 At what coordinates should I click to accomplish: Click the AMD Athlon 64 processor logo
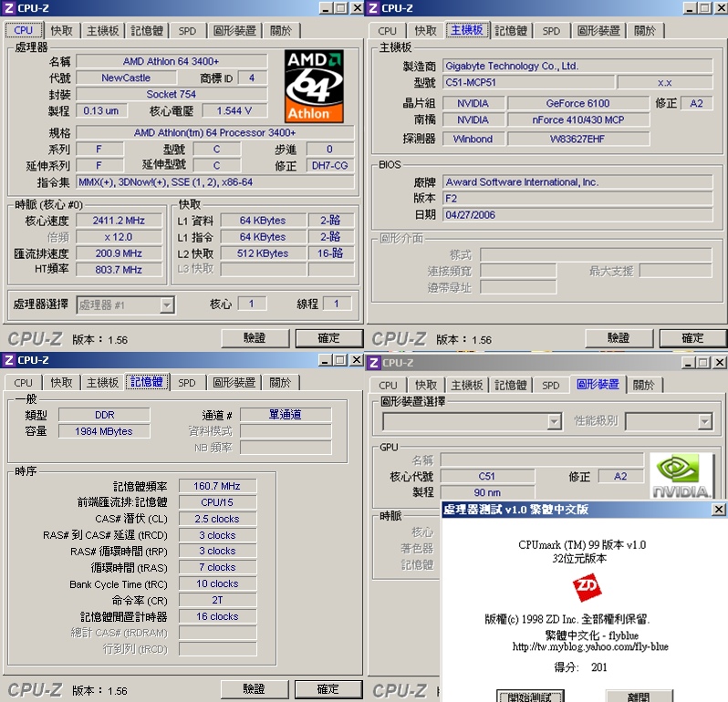pos(314,87)
